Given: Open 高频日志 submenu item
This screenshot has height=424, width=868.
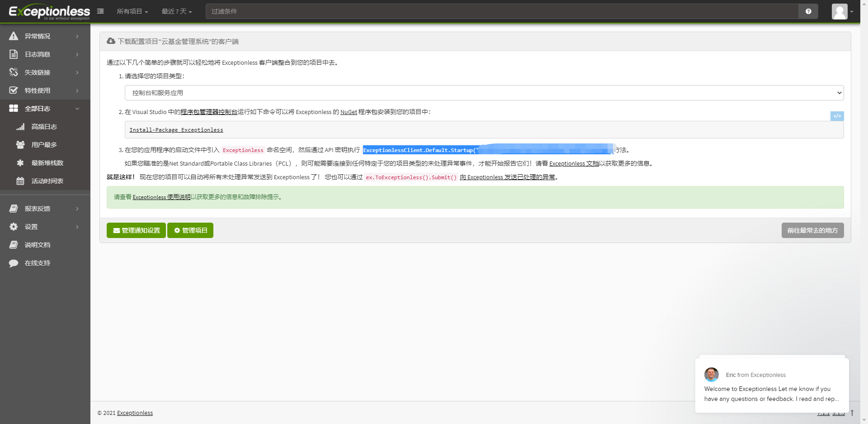Looking at the screenshot, I should click(45, 127).
